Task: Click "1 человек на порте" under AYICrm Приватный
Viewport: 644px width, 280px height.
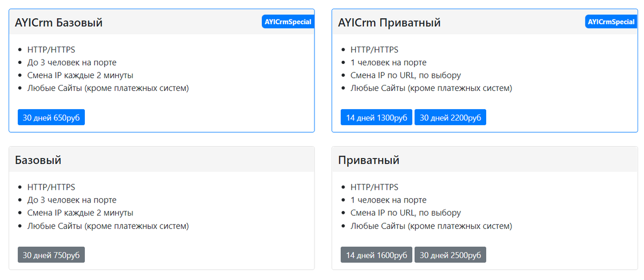Action: (x=389, y=62)
